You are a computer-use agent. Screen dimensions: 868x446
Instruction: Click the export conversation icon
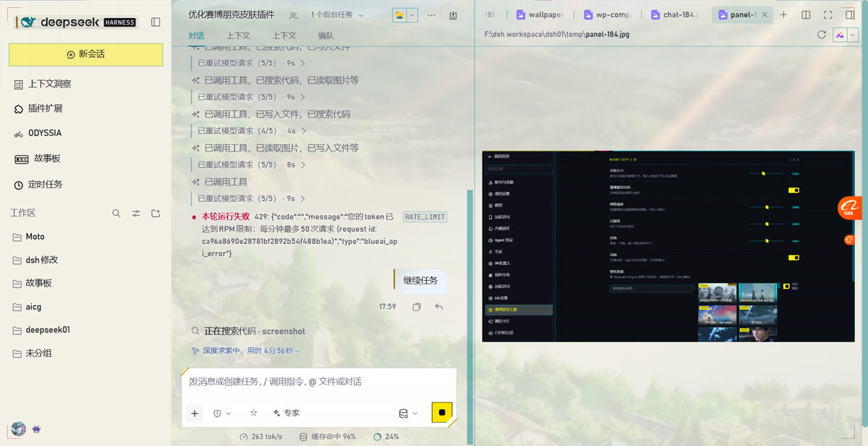tap(453, 14)
